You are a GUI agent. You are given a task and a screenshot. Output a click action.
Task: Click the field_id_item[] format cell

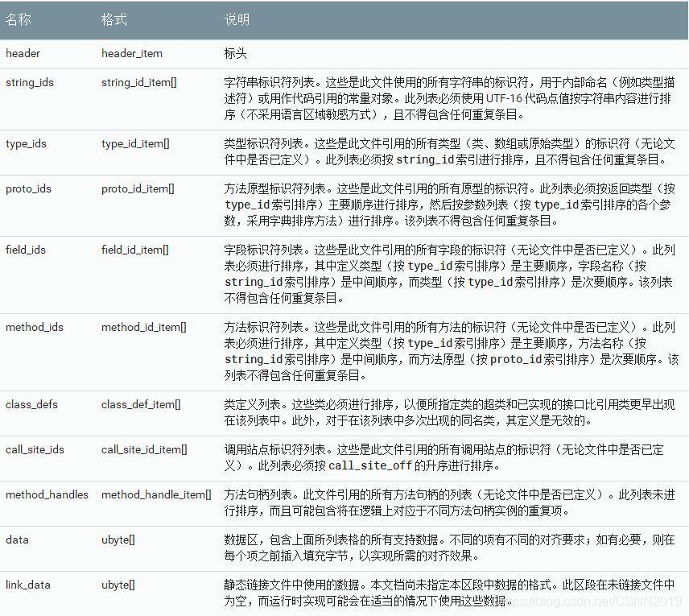[x=135, y=250]
